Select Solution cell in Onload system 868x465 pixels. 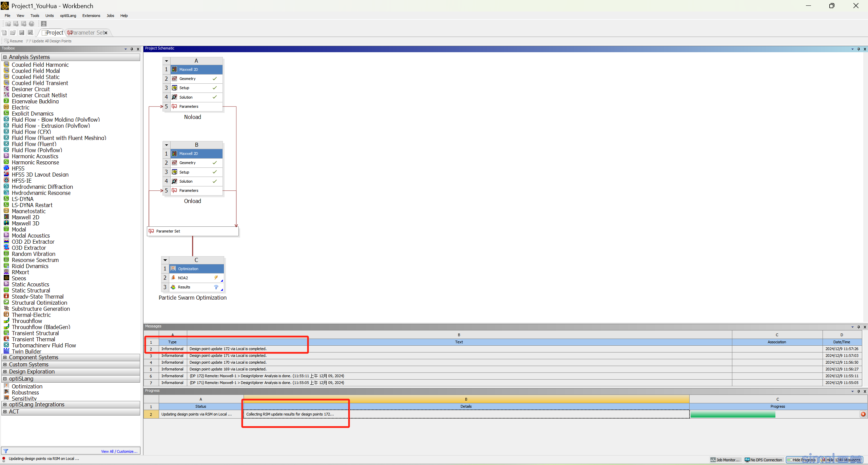coord(196,181)
